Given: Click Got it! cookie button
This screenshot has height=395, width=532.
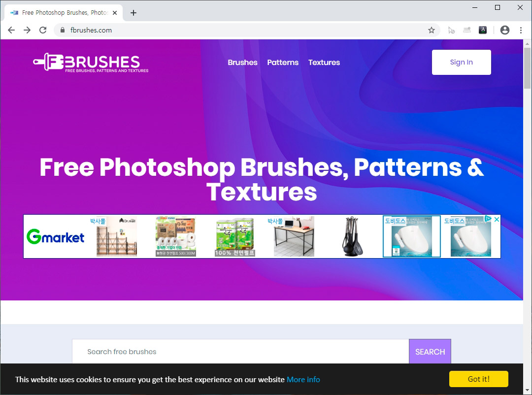Looking at the screenshot, I should tap(479, 379).
